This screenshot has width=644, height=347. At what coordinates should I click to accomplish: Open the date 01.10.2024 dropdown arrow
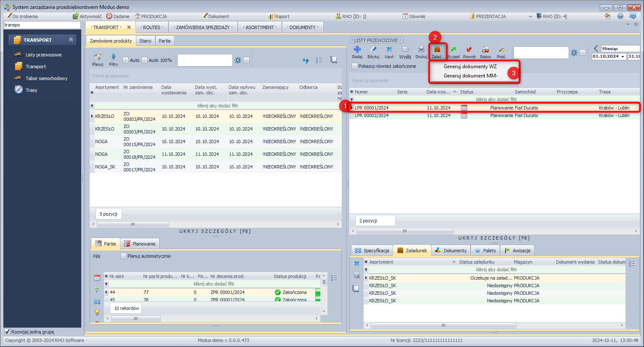[x=623, y=56]
